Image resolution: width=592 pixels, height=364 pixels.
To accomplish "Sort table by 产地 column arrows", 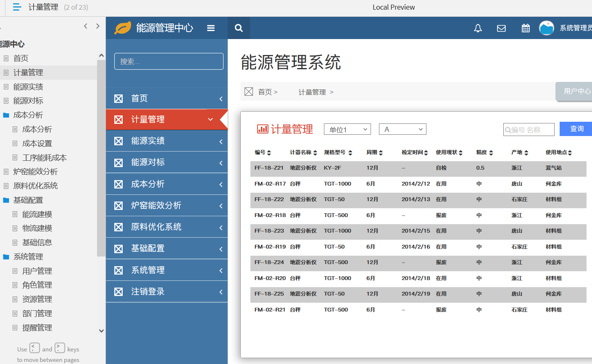I will (x=526, y=152).
